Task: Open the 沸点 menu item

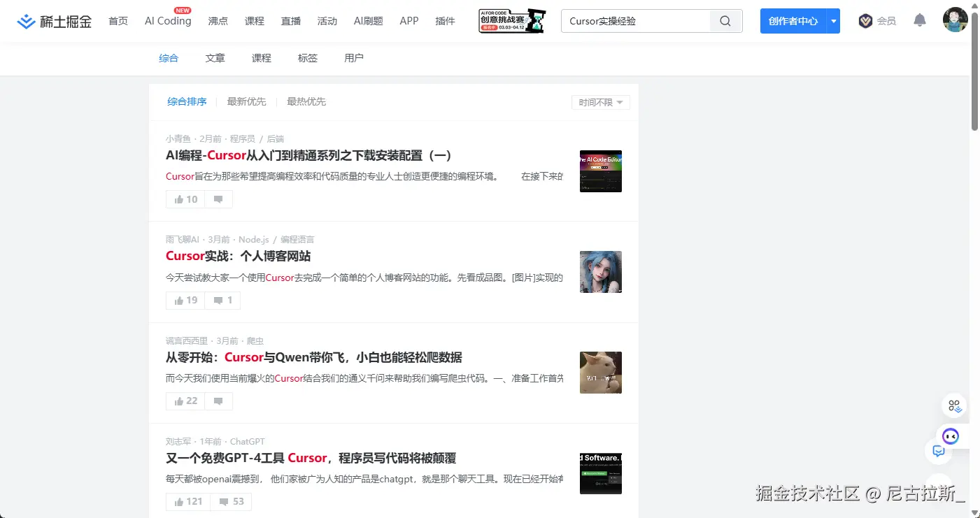Action: tap(218, 21)
